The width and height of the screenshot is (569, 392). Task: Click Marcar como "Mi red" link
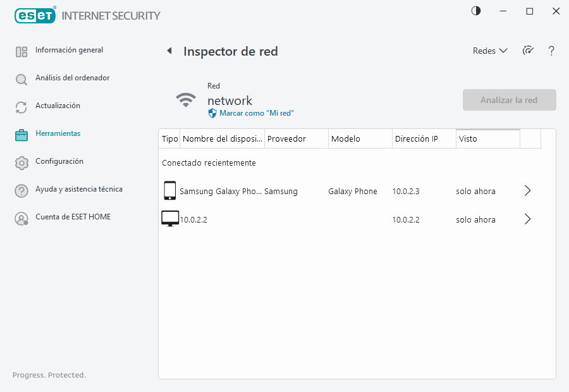coord(256,113)
